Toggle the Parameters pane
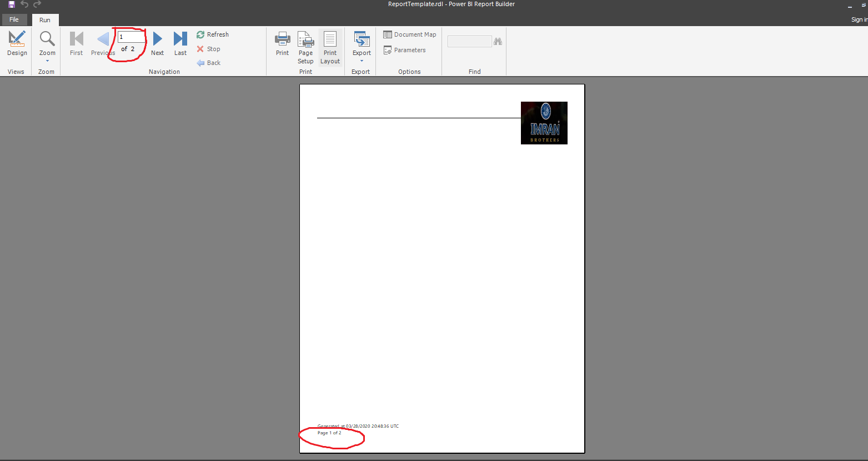Viewport: 868px width, 461px height. (x=405, y=50)
